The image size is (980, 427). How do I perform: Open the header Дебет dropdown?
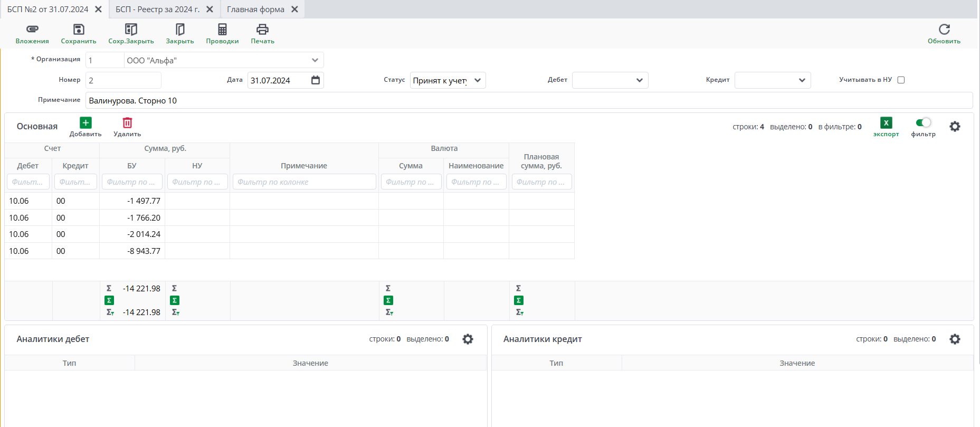(x=639, y=80)
